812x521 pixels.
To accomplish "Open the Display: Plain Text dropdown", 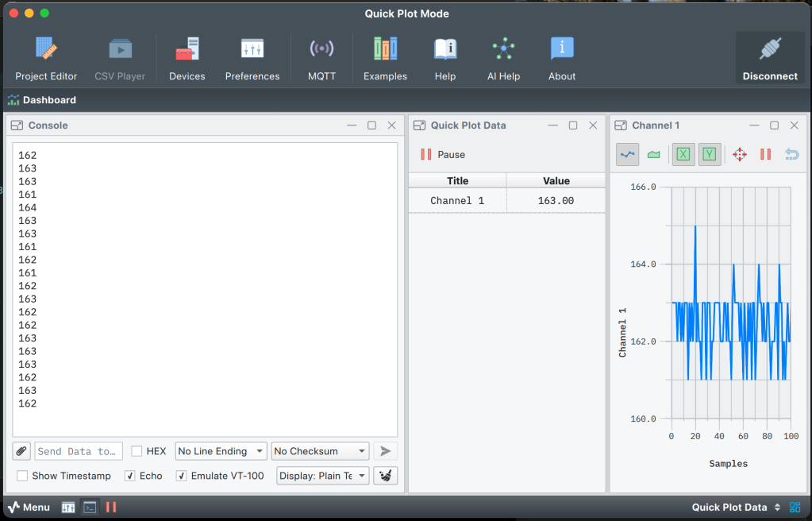I will pos(322,476).
